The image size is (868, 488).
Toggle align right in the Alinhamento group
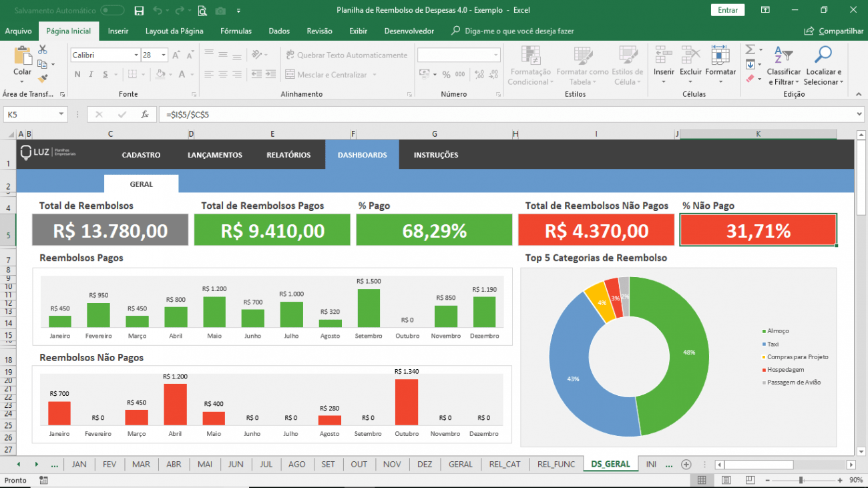(237, 75)
